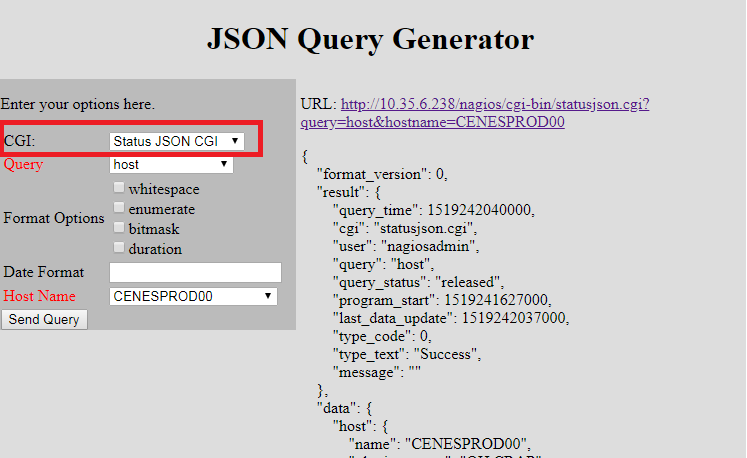The height and width of the screenshot is (458, 747).
Task: Tick the enumerate checkbox
Action: tap(119, 208)
